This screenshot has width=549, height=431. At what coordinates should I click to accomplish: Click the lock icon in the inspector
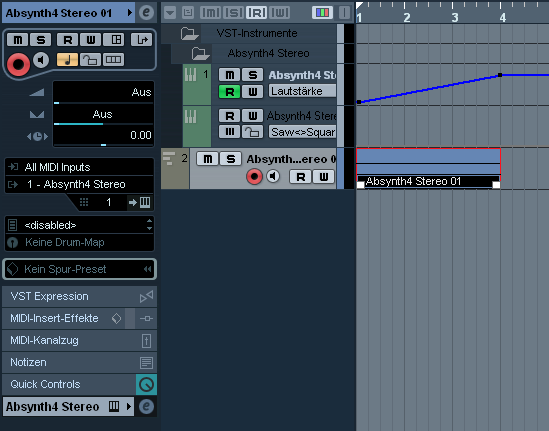[90, 60]
